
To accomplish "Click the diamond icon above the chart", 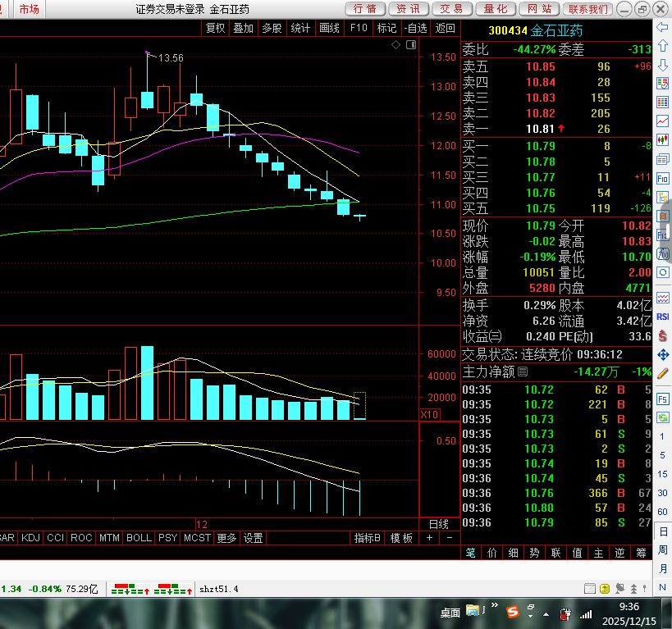I will (395, 44).
